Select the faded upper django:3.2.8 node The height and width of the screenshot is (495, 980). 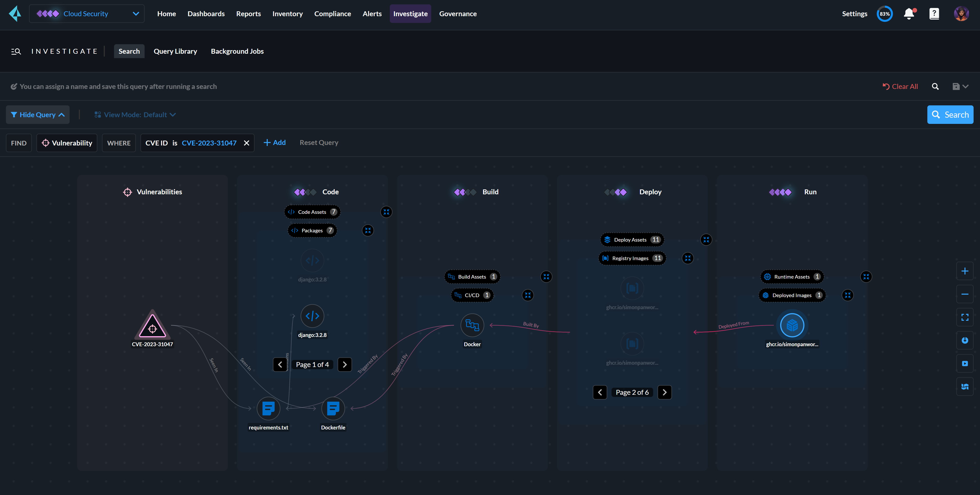pos(312,260)
